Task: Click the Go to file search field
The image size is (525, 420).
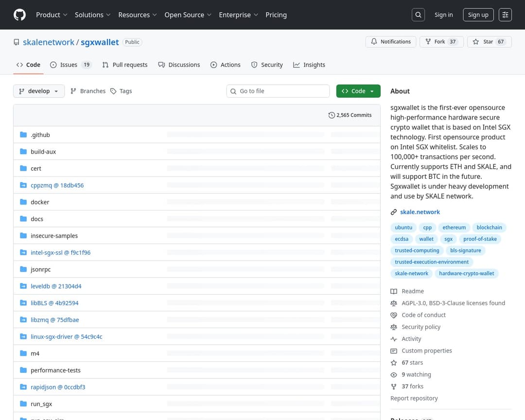Action: pos(282,91)
